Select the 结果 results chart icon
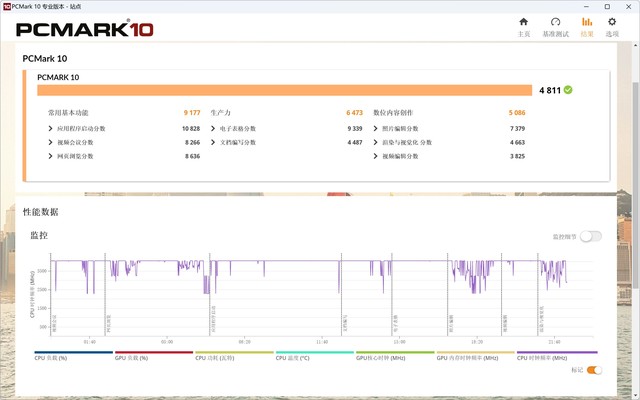Image resolution: width=640 pixels, height=400 pixels. 587,22
